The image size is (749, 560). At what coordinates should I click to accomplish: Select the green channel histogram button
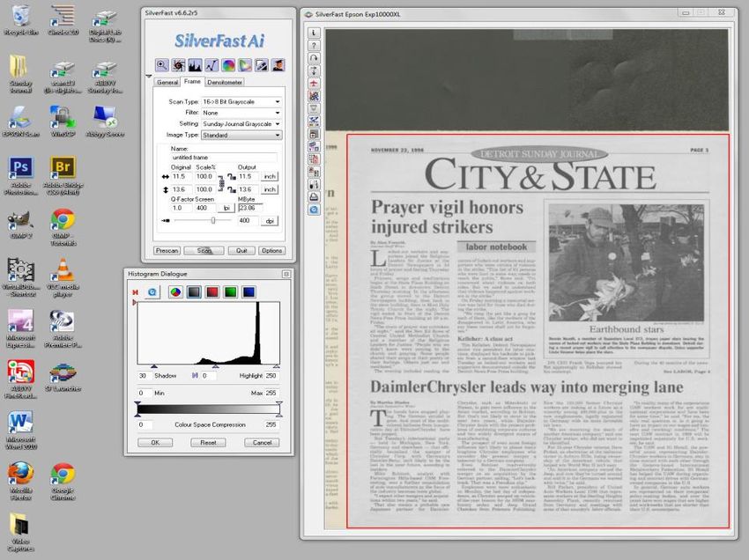point(230,291)
